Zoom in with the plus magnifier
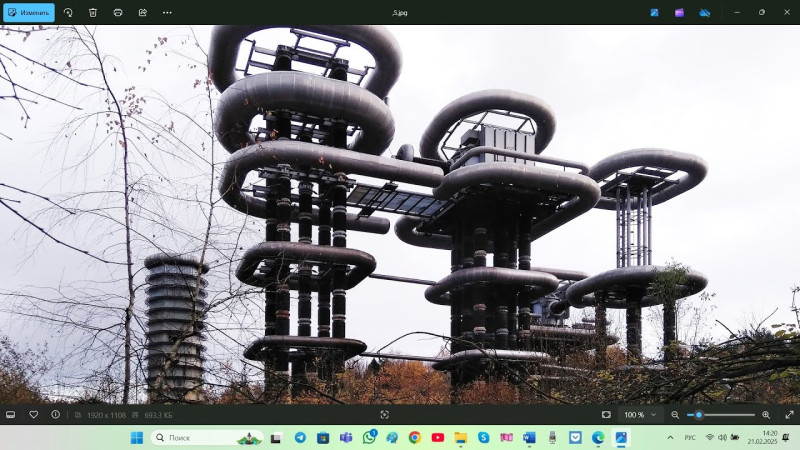This screenshot has width=800, height=450. 766,414
